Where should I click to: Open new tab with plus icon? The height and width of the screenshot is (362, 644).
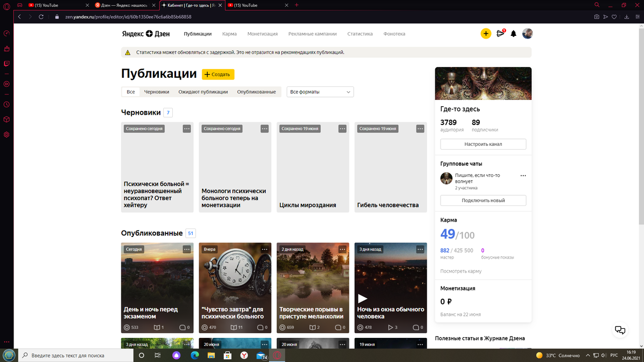tap(297, 5)
